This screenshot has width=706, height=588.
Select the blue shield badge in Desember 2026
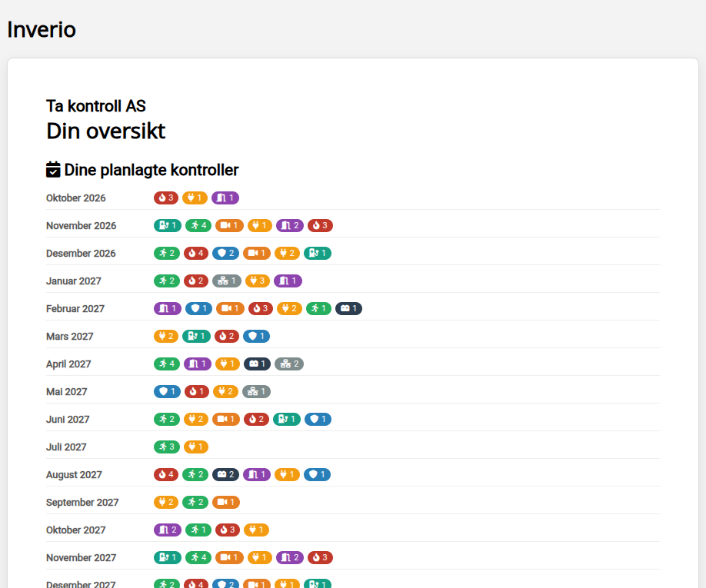[x=225, y=254]
